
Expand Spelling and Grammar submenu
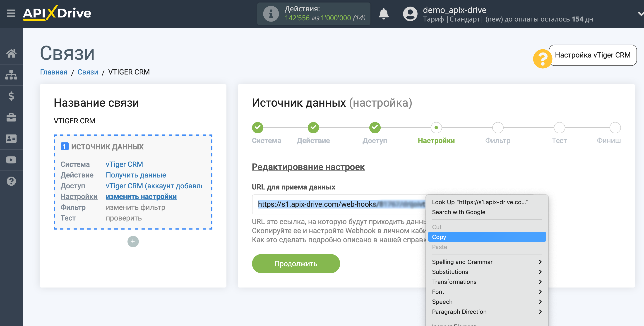pyautogui.click(x=487, y=262)
